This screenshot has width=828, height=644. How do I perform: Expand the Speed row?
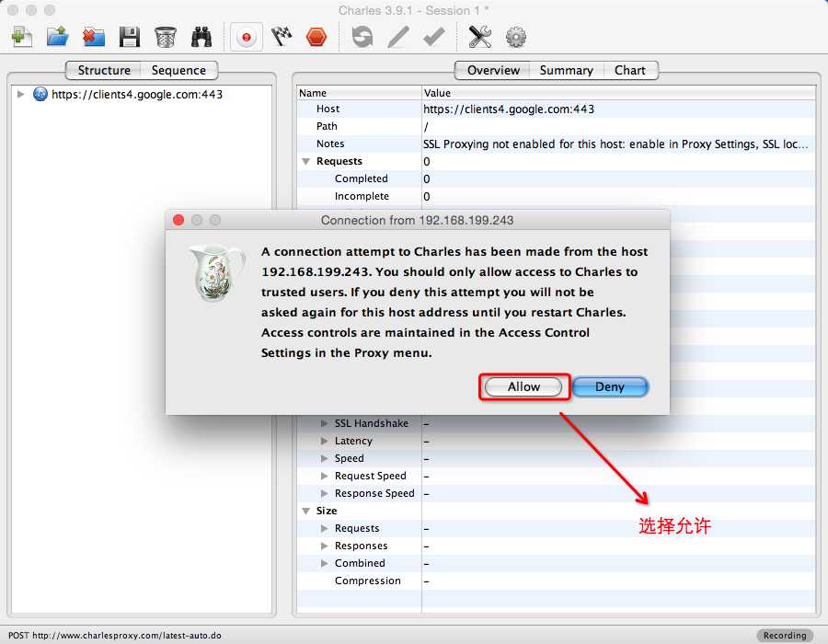324,458
